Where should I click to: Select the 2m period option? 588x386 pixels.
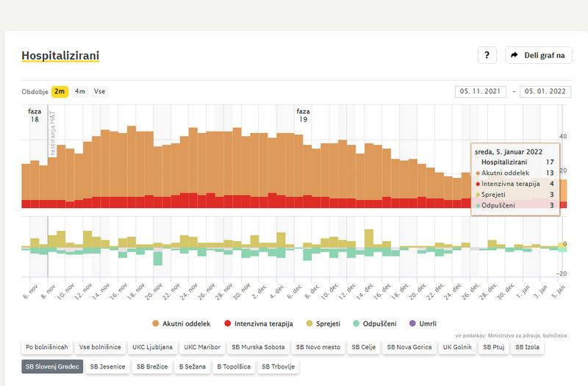[x=60, y=92]
